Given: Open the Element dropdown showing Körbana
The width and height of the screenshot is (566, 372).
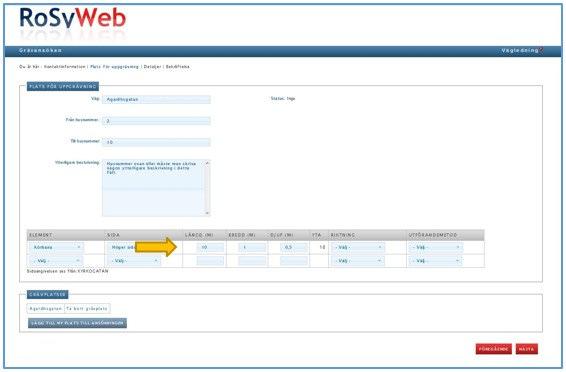Looking at the screenshot, I should tap(57, 248).
